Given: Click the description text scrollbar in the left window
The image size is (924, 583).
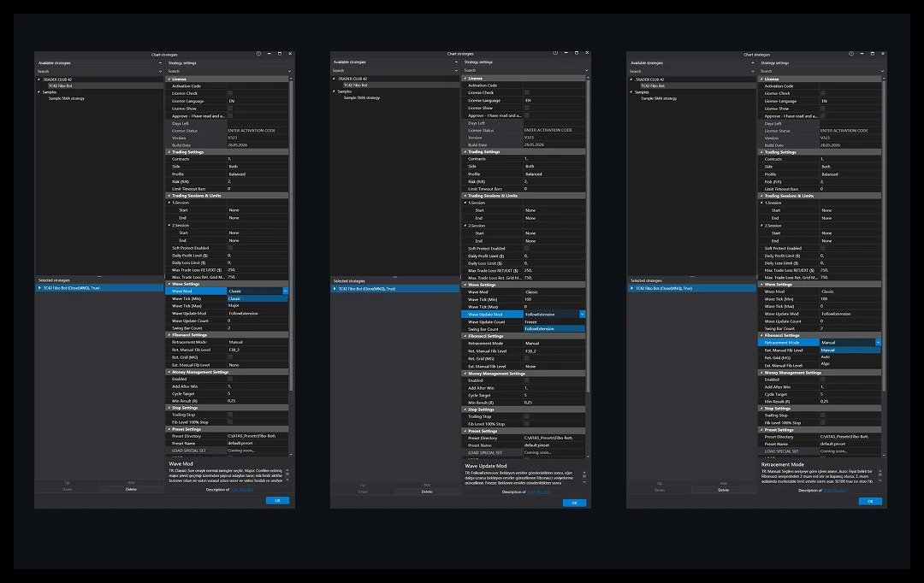Looking at the screenshot, I should point(287,476).
